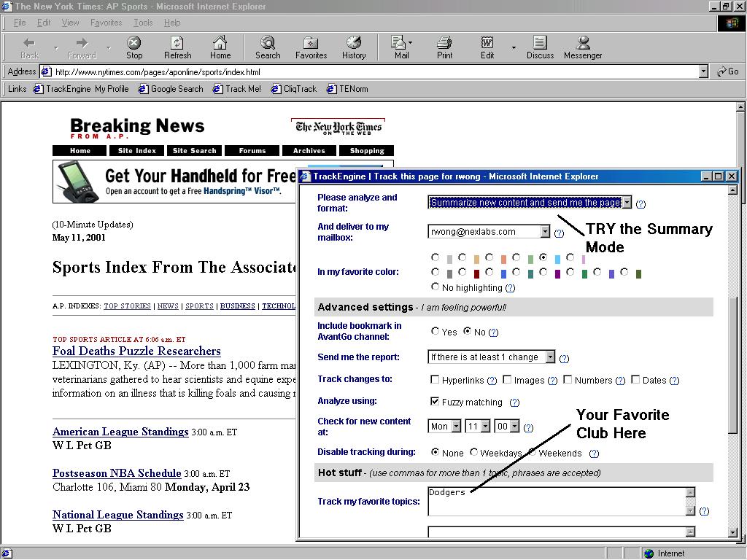Expand the address bar history dropdown
The height and width of the screenshot is (560, 747).
(704, 71)
